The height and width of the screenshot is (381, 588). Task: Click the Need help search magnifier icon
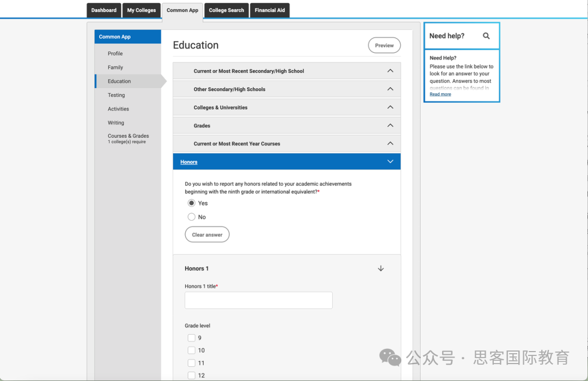click(x=486, y=36)
